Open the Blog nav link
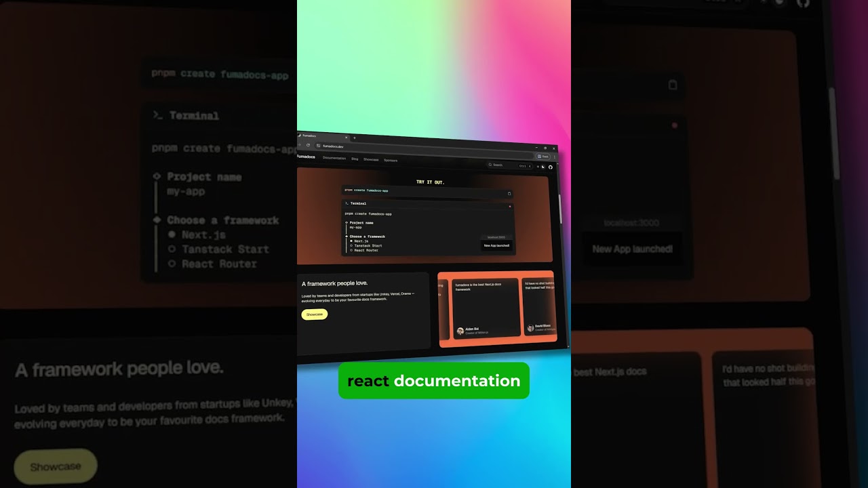868x488 pixels. (x=355, y=159)
